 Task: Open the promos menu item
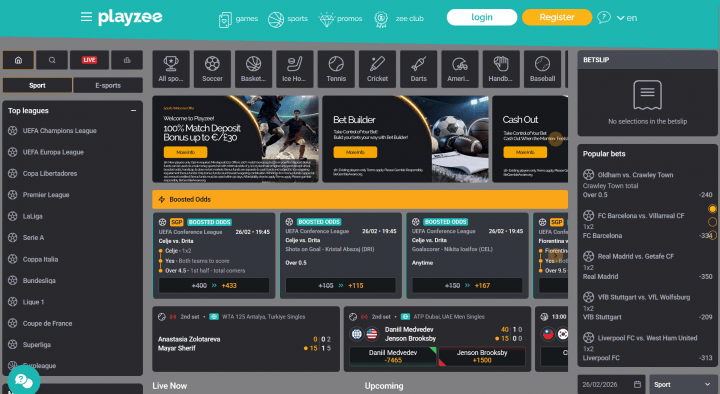[349, 19]
